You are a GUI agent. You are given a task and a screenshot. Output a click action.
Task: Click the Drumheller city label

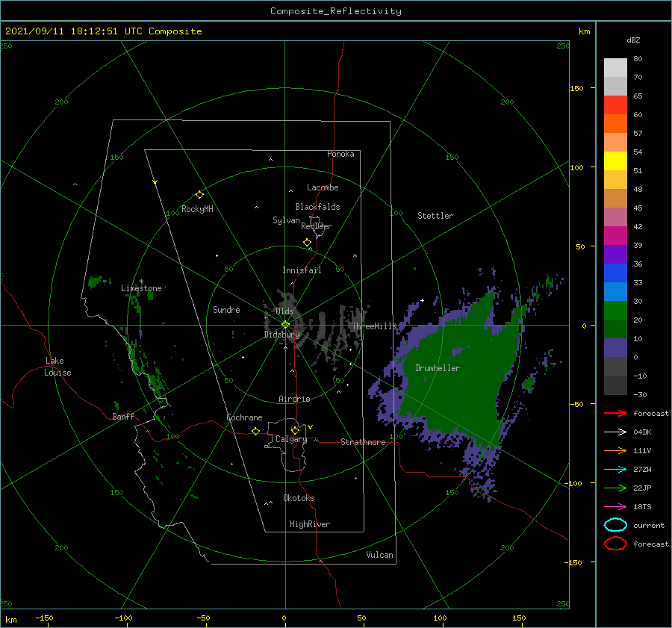(x=438, y=368)
